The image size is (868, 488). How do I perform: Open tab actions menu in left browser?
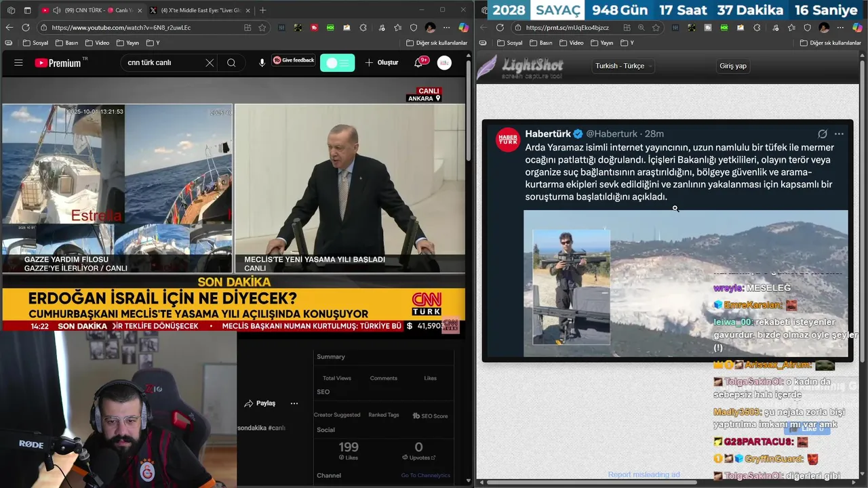tap(27, 10)
